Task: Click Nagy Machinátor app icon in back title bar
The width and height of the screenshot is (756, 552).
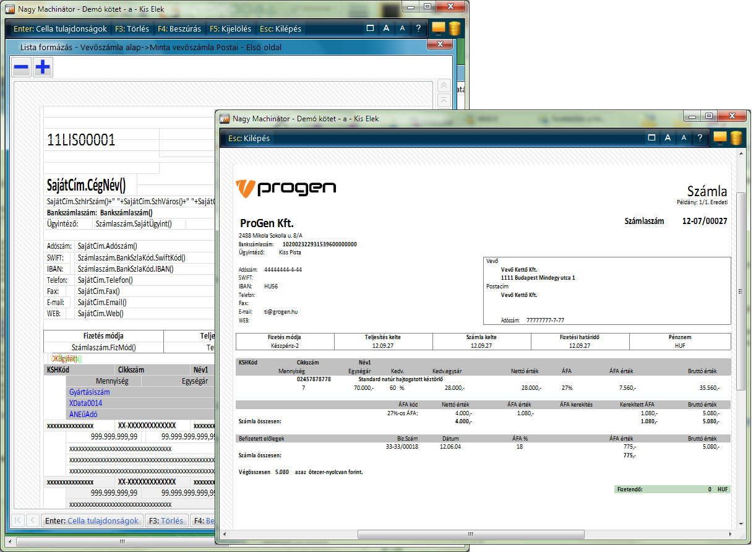Action: [11, 9]
